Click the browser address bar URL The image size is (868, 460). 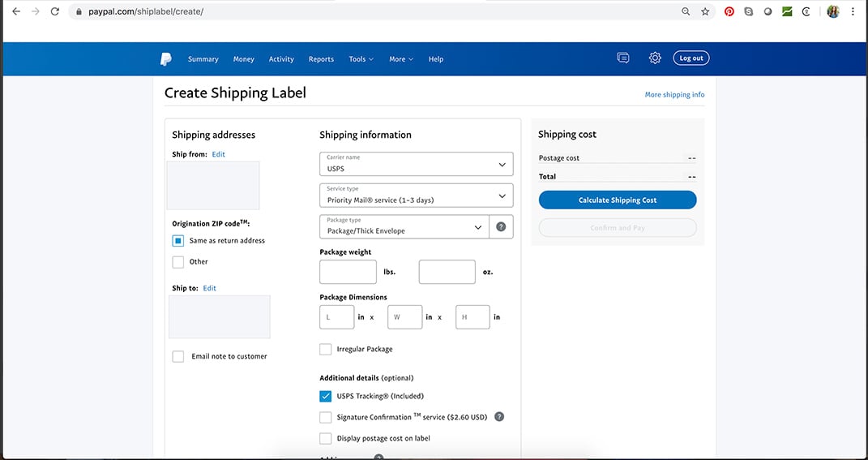point(146,11)
